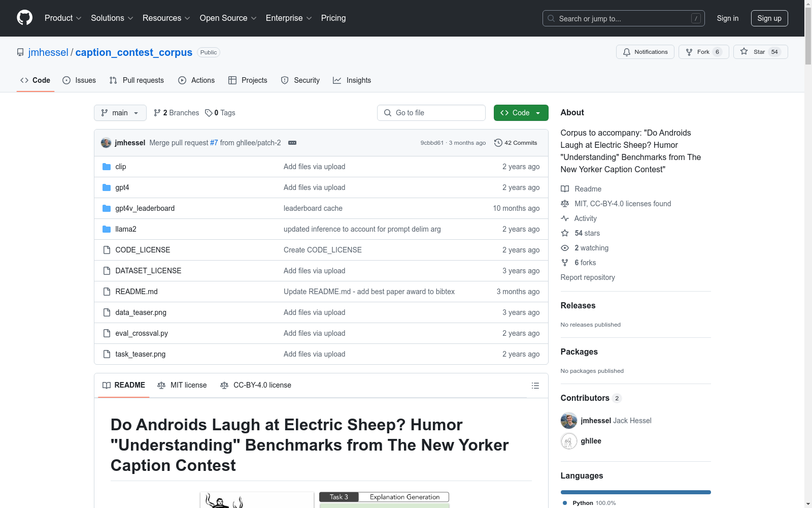812x508 pixels.
Task: Open the Insights tab
Action: click(352, 80)
